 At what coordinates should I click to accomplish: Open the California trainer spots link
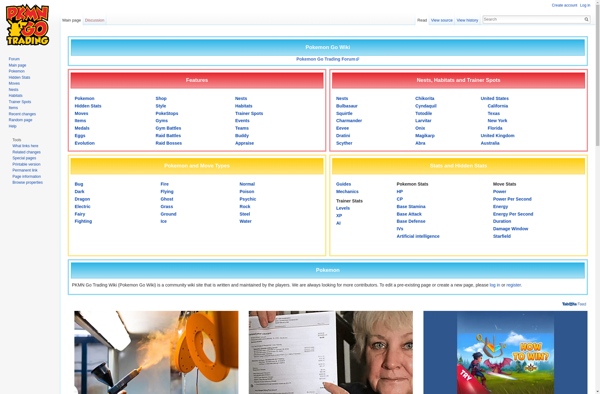pos(497,106)
